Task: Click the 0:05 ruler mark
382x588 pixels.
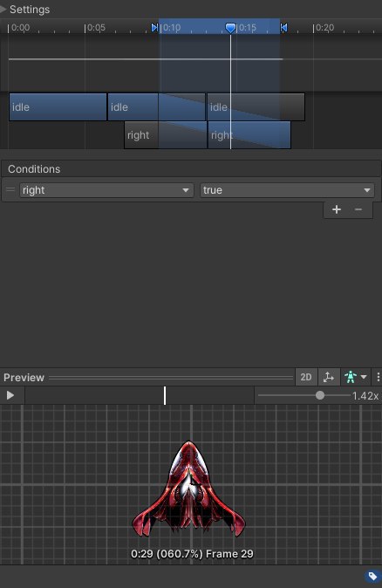Action: 96,28
